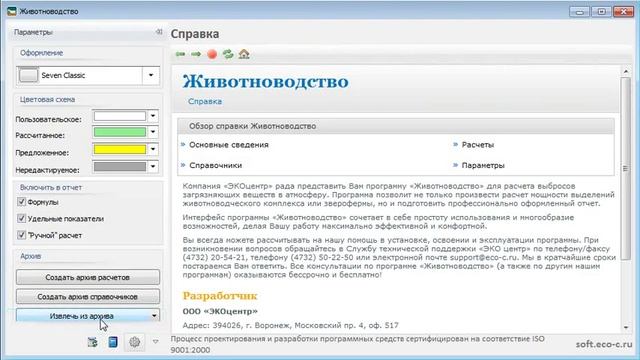Click the Воронеж address line

click(291, 325)
